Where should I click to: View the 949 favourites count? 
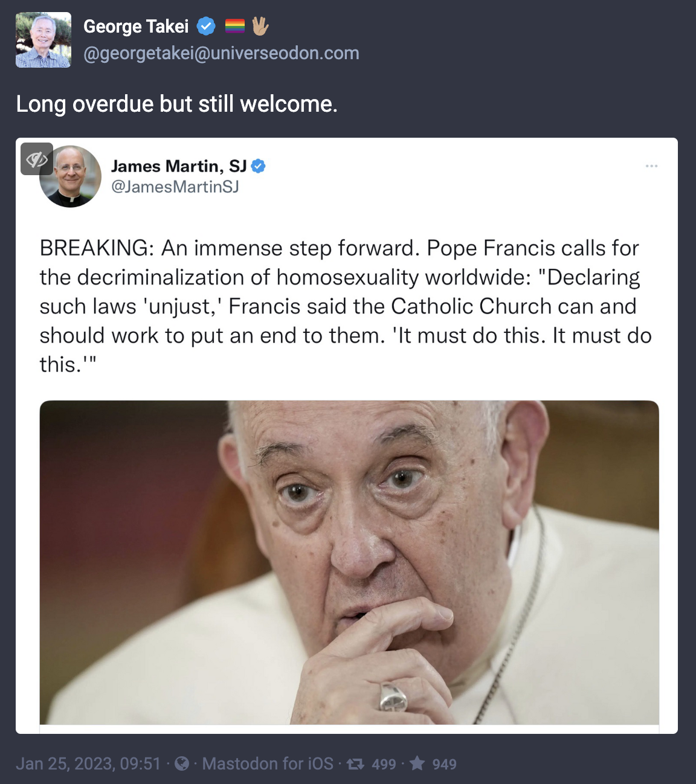pyautogui.click(x=444, y=765)
